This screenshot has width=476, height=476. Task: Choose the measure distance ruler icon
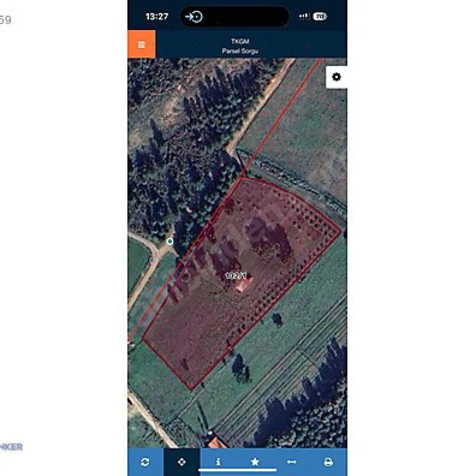click(291, 462)
